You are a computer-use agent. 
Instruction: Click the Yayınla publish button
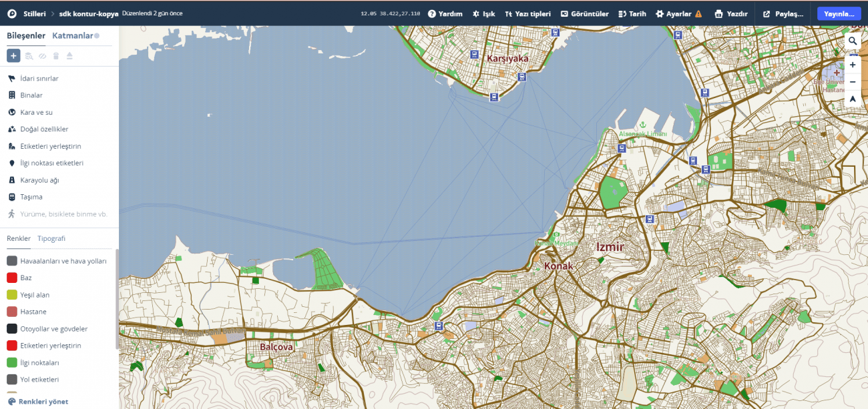click(x=839, y=13)
